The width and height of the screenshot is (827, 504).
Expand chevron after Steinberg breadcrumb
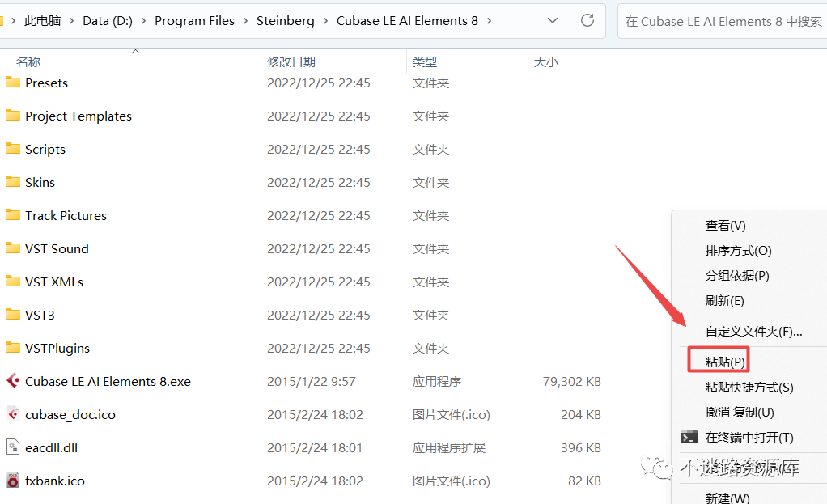click(x=325, y=21)
